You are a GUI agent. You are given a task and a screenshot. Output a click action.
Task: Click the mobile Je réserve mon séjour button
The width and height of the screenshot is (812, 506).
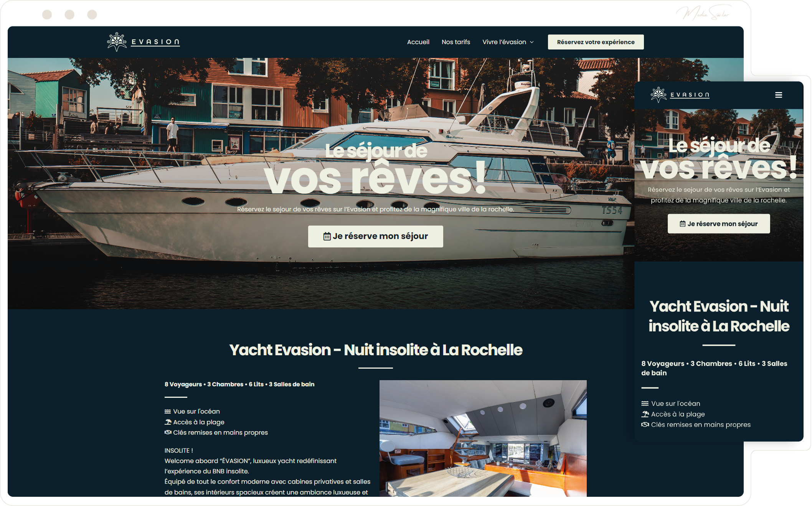tap(719, 224)
